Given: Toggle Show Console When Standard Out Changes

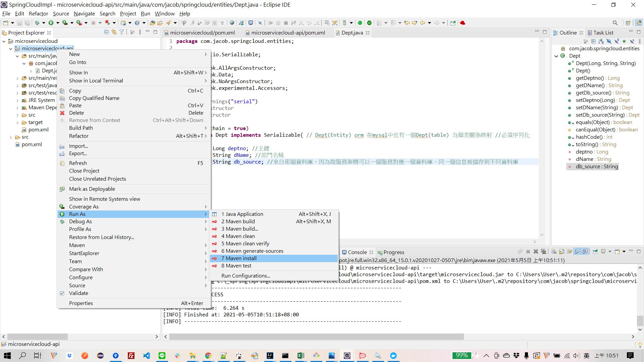Looking at the screenshot, I should (x=577, y=252).
